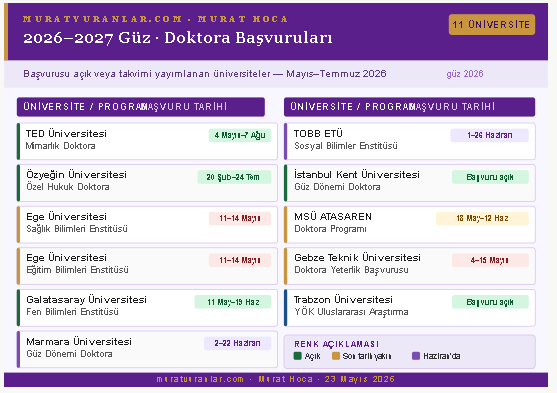Click the 'güz 2026' label
This screenshot has width=557, height=393.
pos(465,74)
